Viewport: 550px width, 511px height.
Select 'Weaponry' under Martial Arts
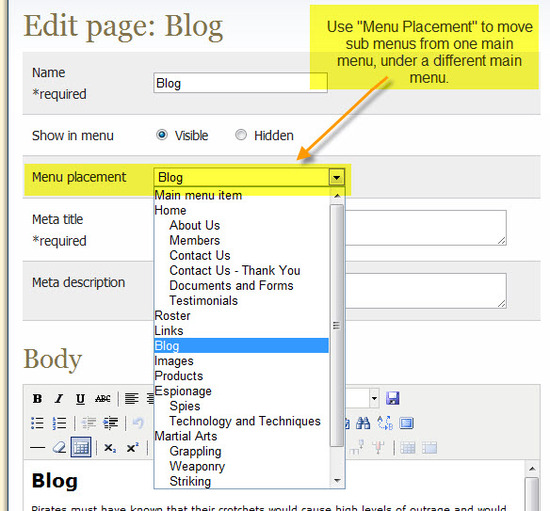coord(241,466)
